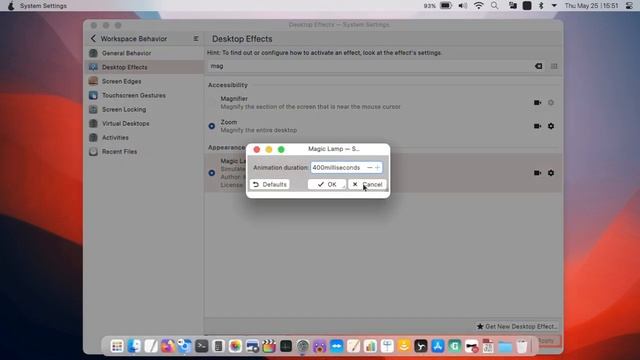Open the Magic Lamp settings gear
Viewport: 640px width, 360px height.
pos(551,173)
